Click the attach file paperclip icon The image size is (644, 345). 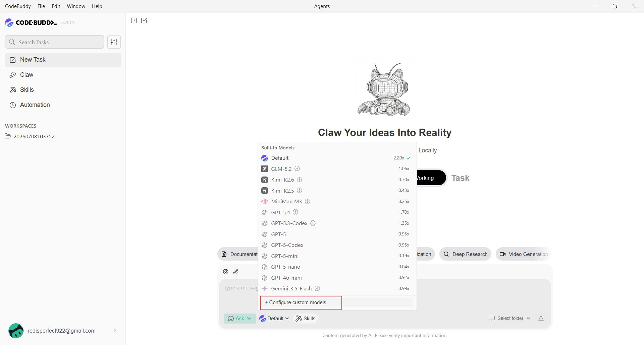(236, 272)
